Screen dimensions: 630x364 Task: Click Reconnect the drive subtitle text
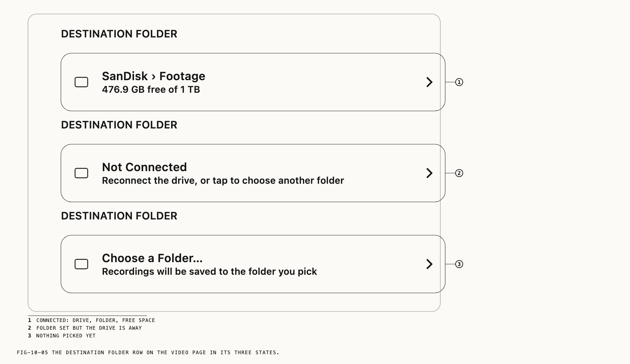point(223,181)
